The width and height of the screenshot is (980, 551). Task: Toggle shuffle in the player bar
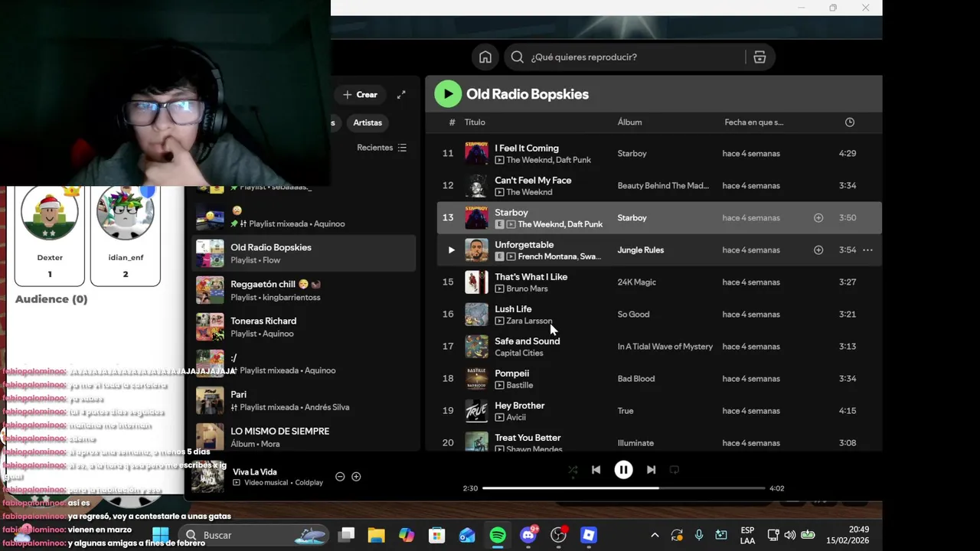[x=573, y=470]
